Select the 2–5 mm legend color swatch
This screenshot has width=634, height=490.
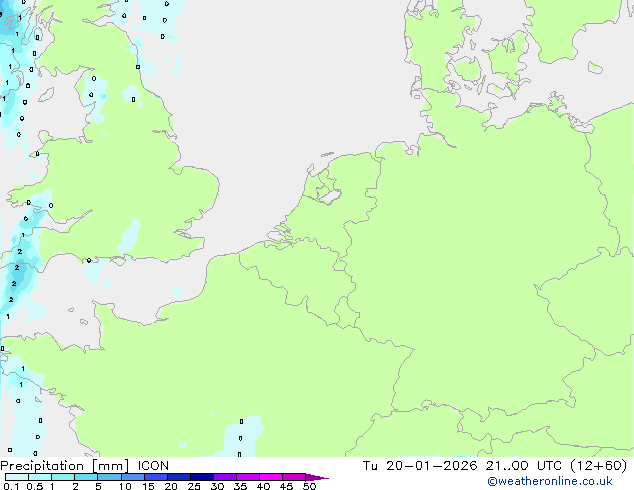point(86,477)
